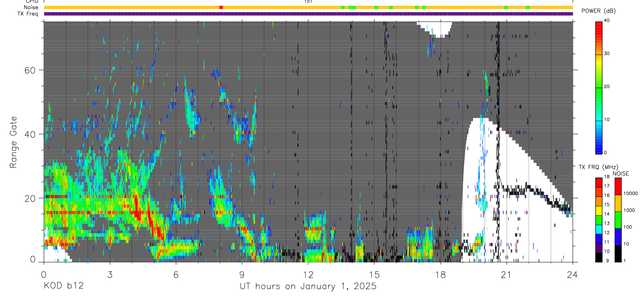644x297 pixels.
Task: Click the 'KOD b12' station label
Action: tap(63, 287)
